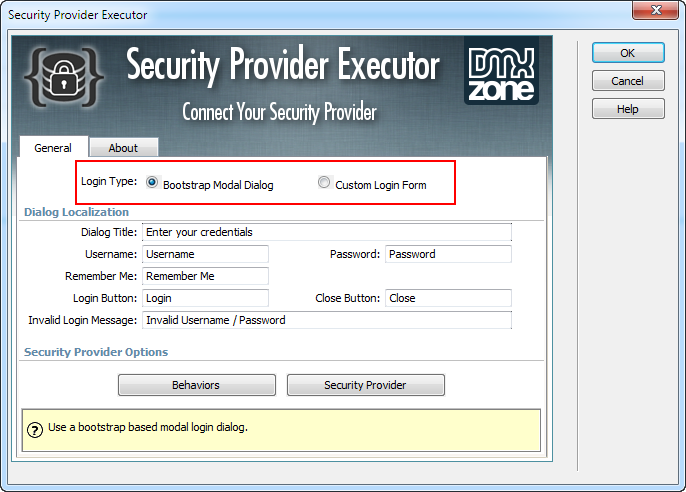Viewport: 686px width, 492px height.
Task: Click the Cancel button
Action: click(628, 81)
